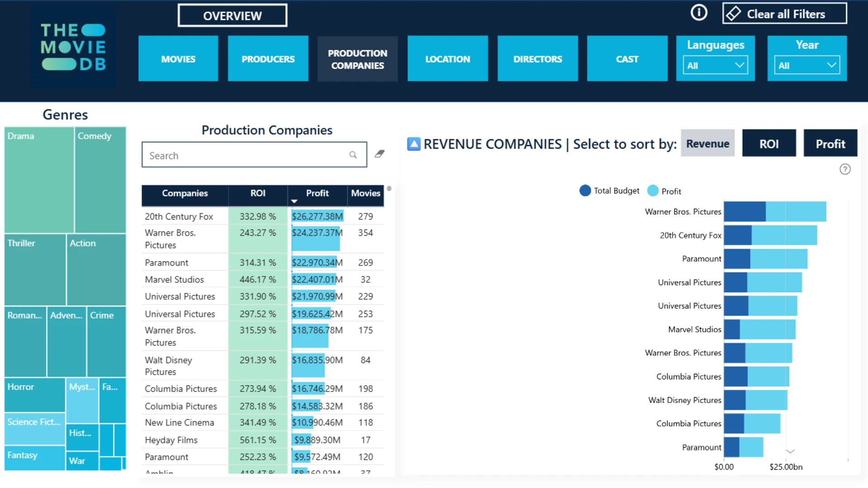This screenshot has width=868, height=488.
Task: Click Walt Disney Pictures chart bar label
Action: [x=684, y=400]
